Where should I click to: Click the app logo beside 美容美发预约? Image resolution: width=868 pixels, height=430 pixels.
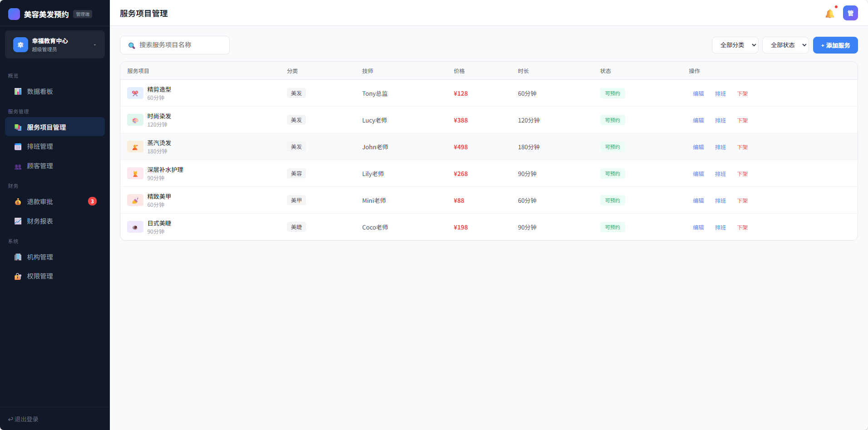(14, 14)
